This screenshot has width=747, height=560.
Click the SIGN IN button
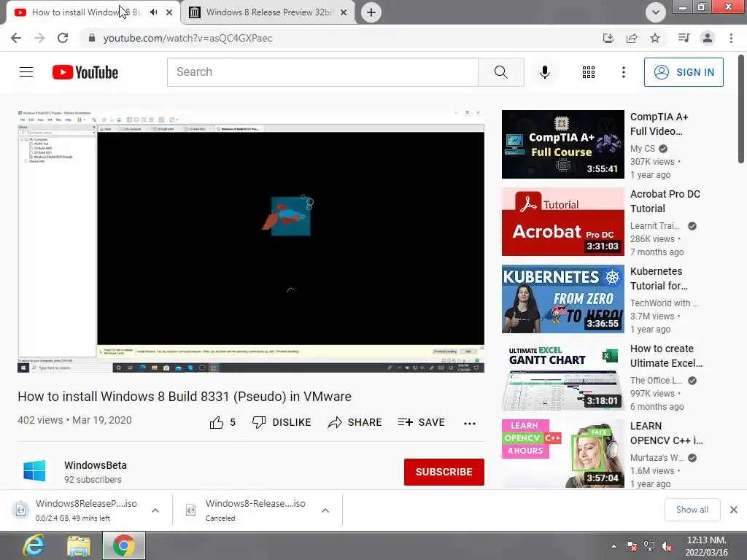point(684,72)
